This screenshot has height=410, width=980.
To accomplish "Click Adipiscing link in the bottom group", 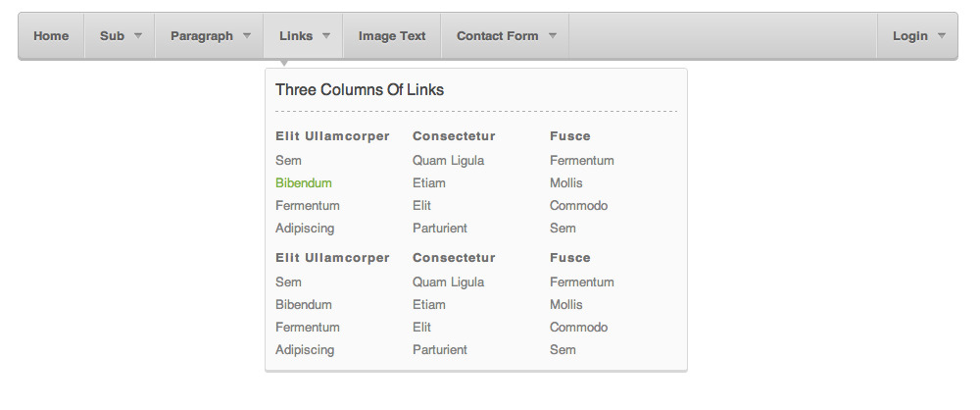I will (305, 350).
